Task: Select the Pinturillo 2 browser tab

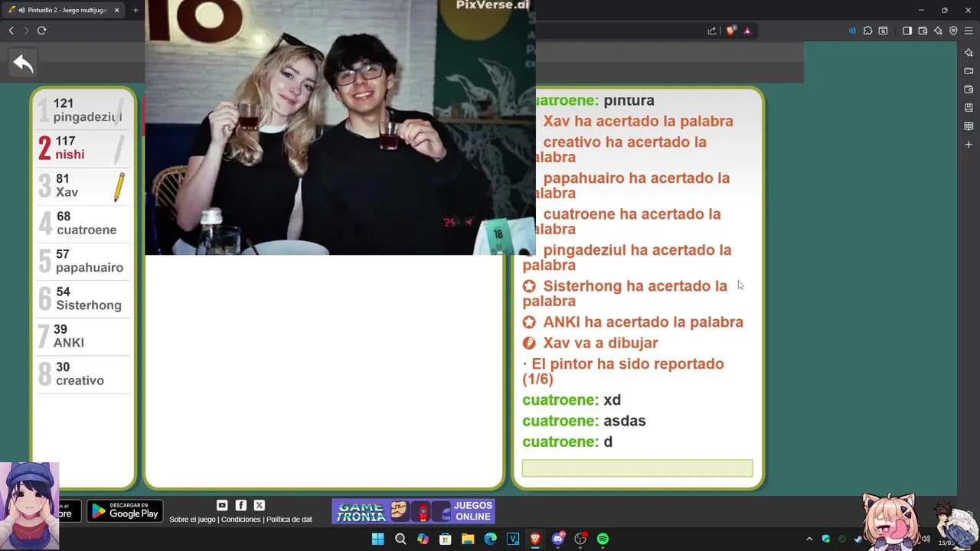Action: coord(64,10)
